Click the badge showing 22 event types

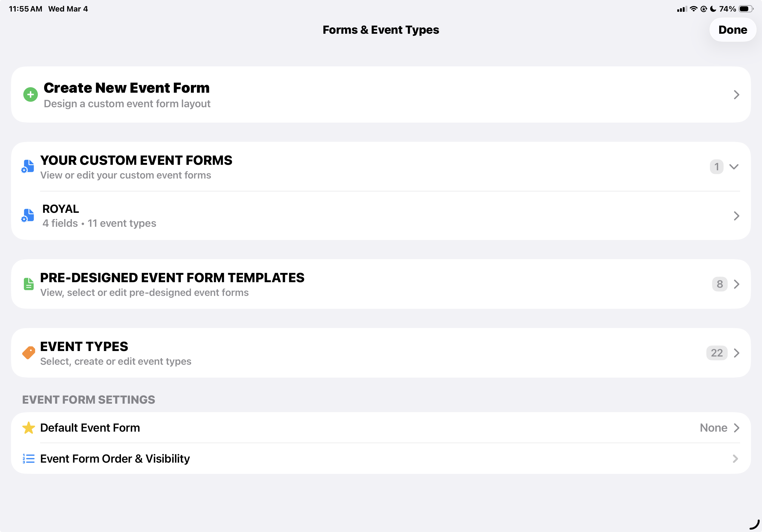[x=717, y=353]
